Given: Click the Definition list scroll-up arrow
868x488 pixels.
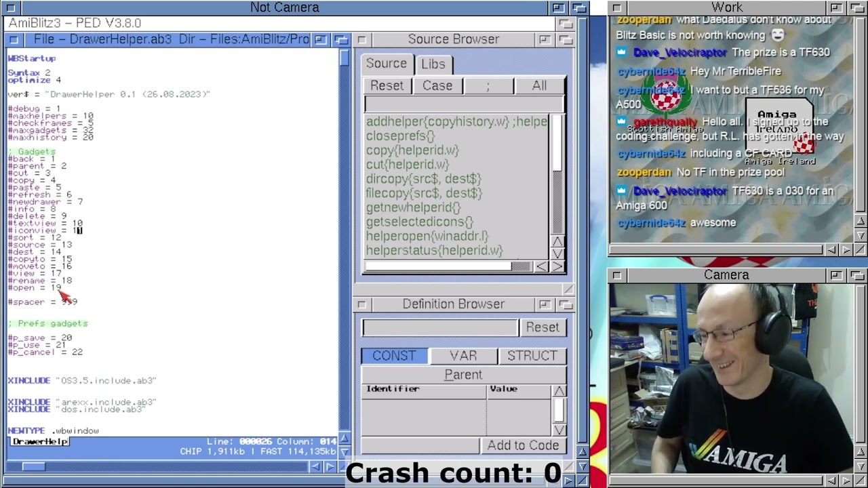Looking at the screenshot, I should pyautogui.click(x=559, y=391).
